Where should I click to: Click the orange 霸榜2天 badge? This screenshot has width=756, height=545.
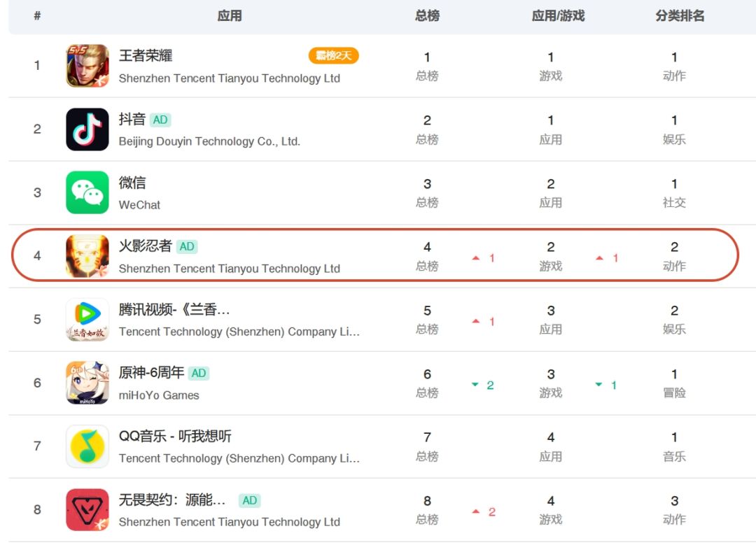point(334,56)
